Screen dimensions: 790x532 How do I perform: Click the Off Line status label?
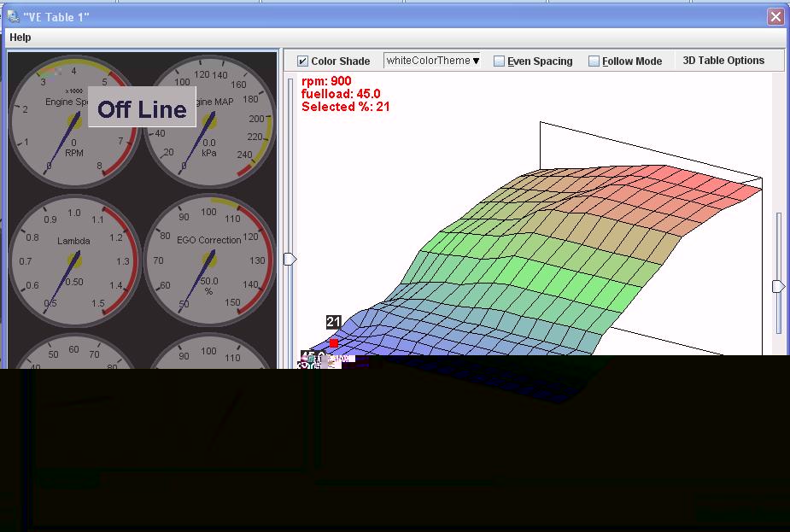(142, 108)
